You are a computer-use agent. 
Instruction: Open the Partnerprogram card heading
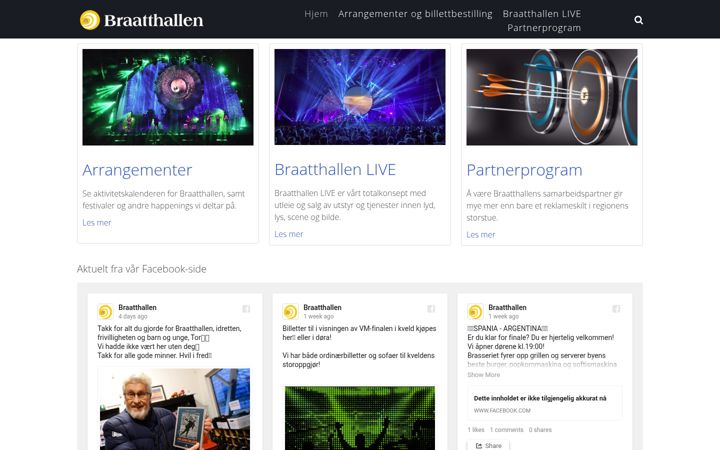point(524,170)
